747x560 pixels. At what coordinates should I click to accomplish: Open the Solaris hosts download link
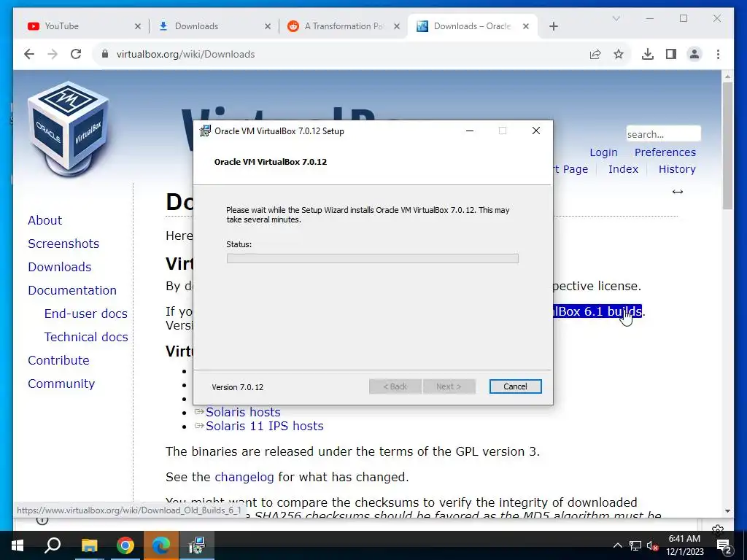point(243,412)
